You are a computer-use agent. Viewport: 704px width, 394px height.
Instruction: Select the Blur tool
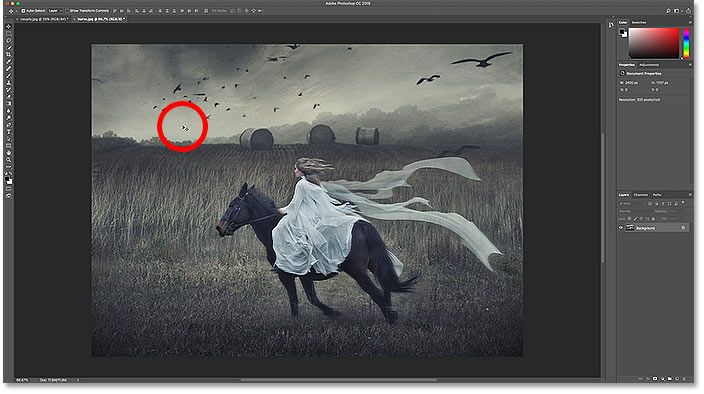pyautogui.click(x=9, y=111)
